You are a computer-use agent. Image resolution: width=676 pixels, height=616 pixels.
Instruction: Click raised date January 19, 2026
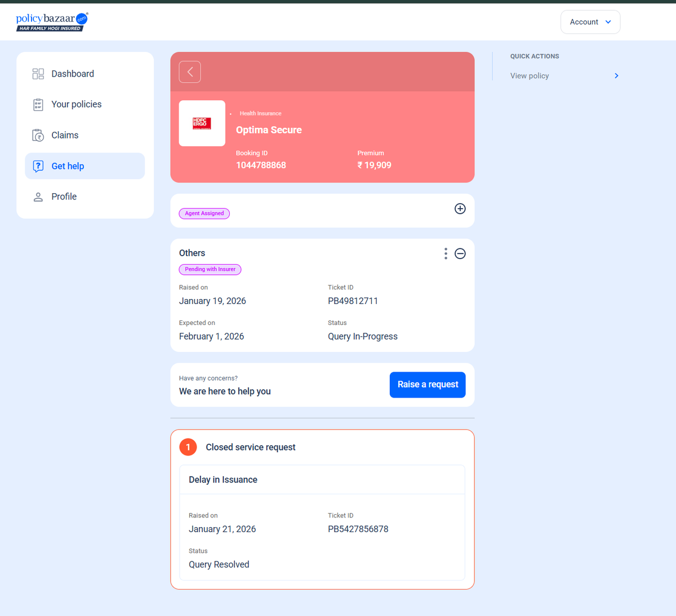212,301
